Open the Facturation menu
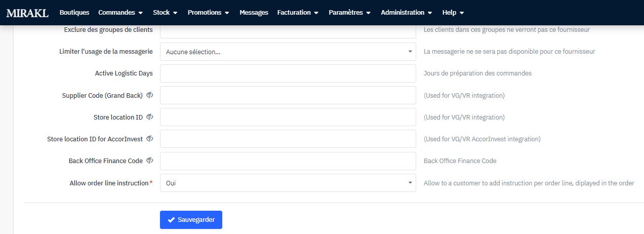Image resolution: width=644 pixels, height=234 pixels. point(298,13)
